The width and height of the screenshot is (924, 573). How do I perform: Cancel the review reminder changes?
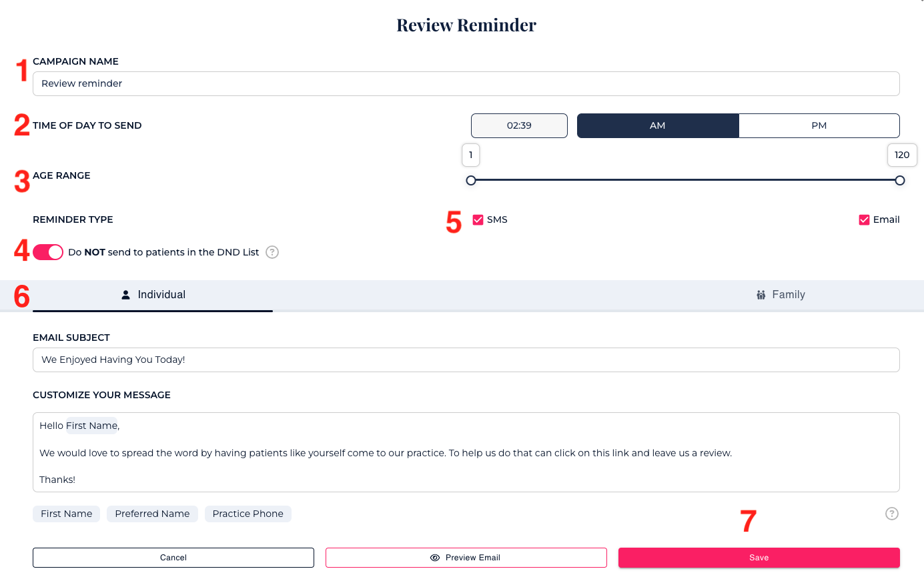[173, 558]
